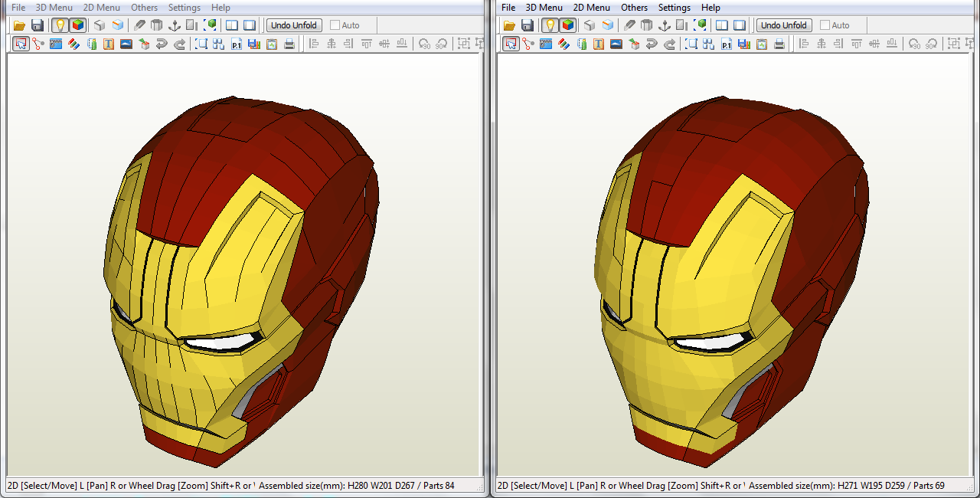Open the Settings menu in the left window
The image size is (980, 498).
tap(185, 8)
